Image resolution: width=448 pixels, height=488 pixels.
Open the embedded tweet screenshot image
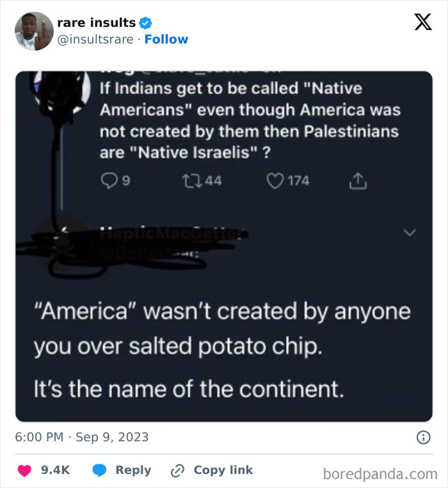[x=224, y=246]
